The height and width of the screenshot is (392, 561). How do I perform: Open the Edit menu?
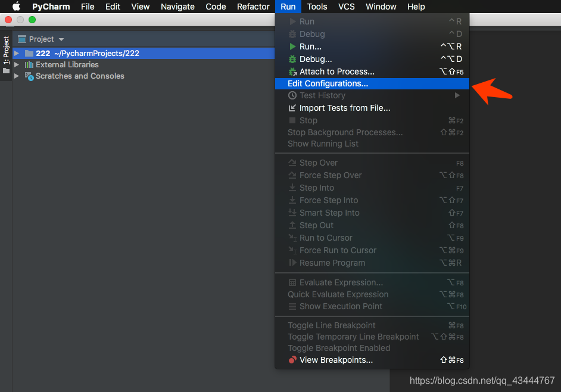pyautogui.click(x=113, y=7)
